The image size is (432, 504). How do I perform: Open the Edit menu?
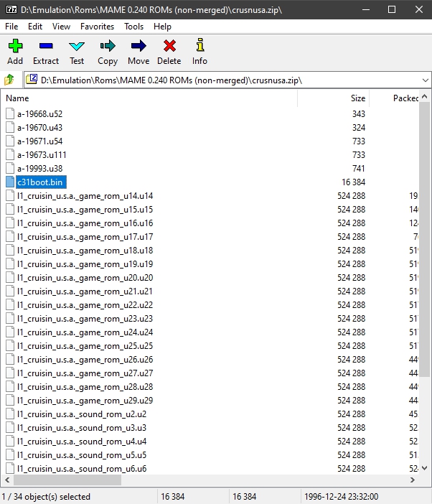[35, 27]
